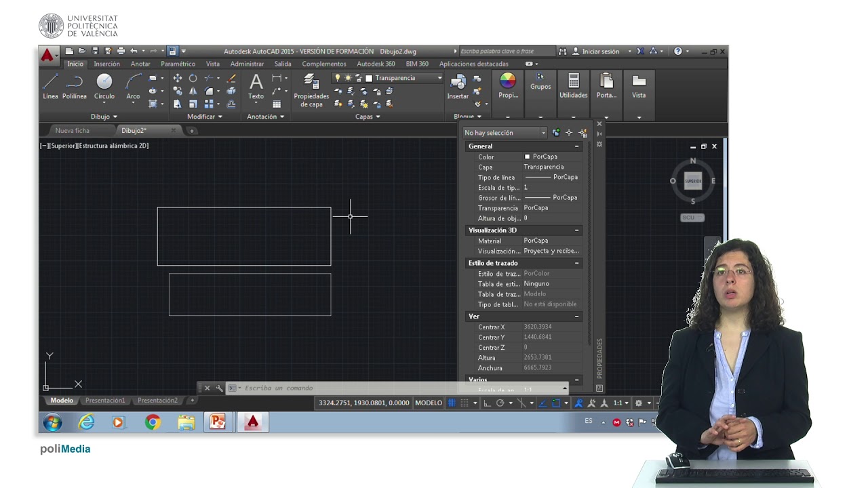Switch to Presentación1 layout tab
Image resolution: width=868 pixels, height=488 pixels.
point(105,401)
